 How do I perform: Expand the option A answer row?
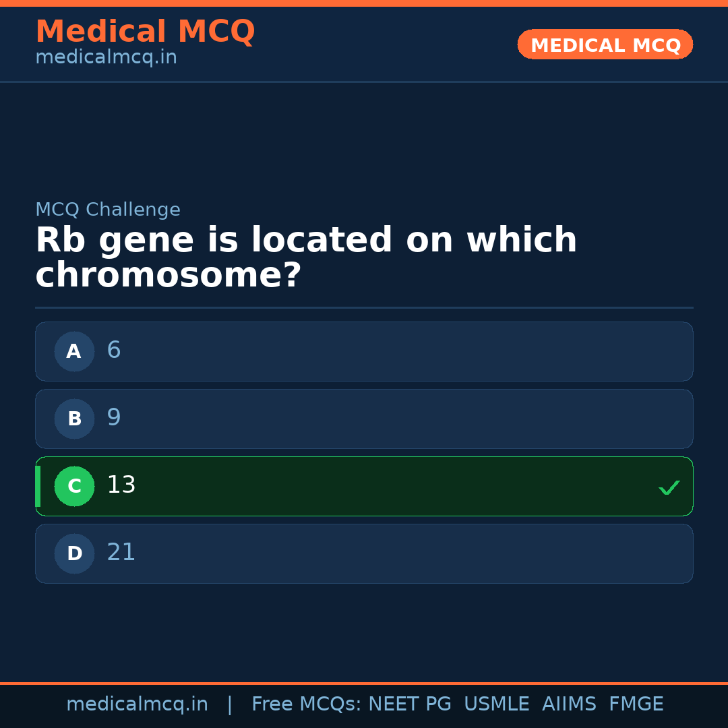(x=364, y=351)
